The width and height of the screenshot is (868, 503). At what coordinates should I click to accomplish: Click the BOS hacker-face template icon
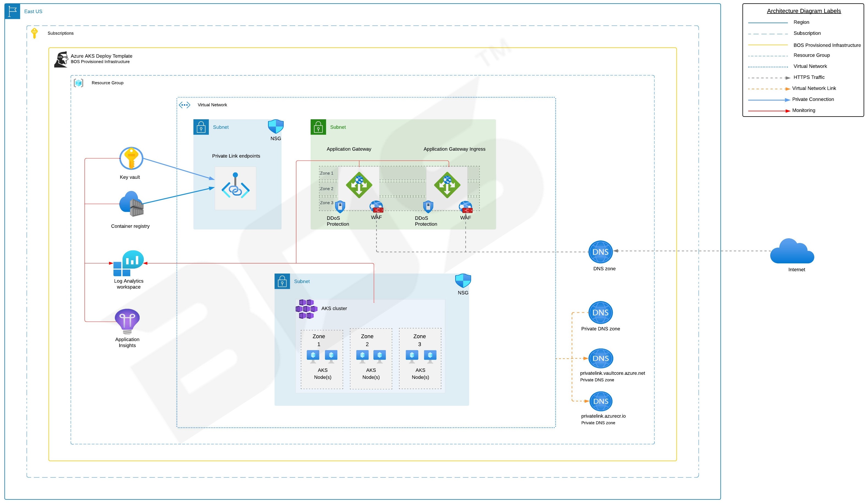(x=61, y=59)
